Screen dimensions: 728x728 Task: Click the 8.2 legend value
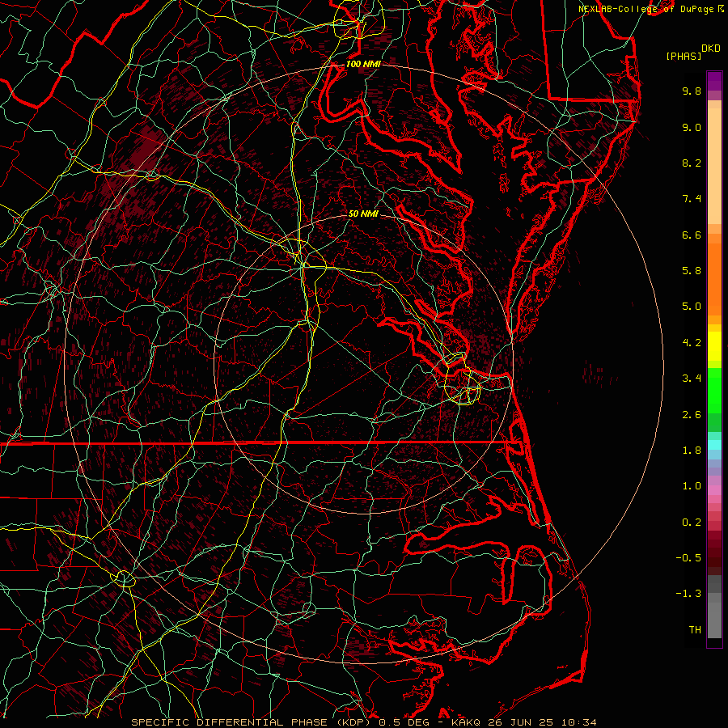[x=692, y=163]
